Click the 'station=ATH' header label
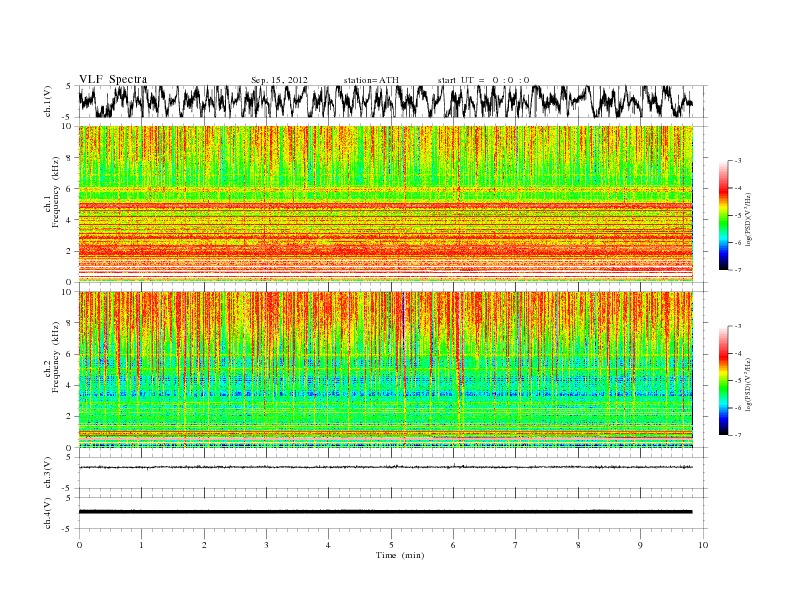This screenshot has height=612, width=792. (371, 80)
